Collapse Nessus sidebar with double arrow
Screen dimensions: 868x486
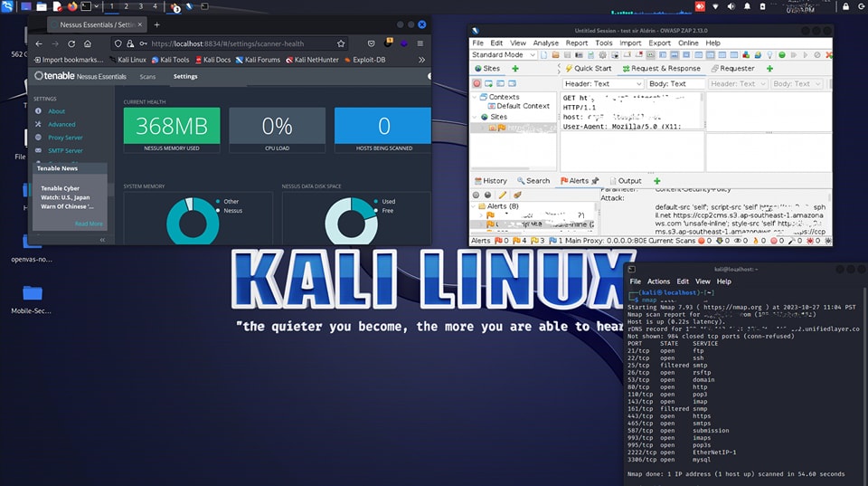102,240
